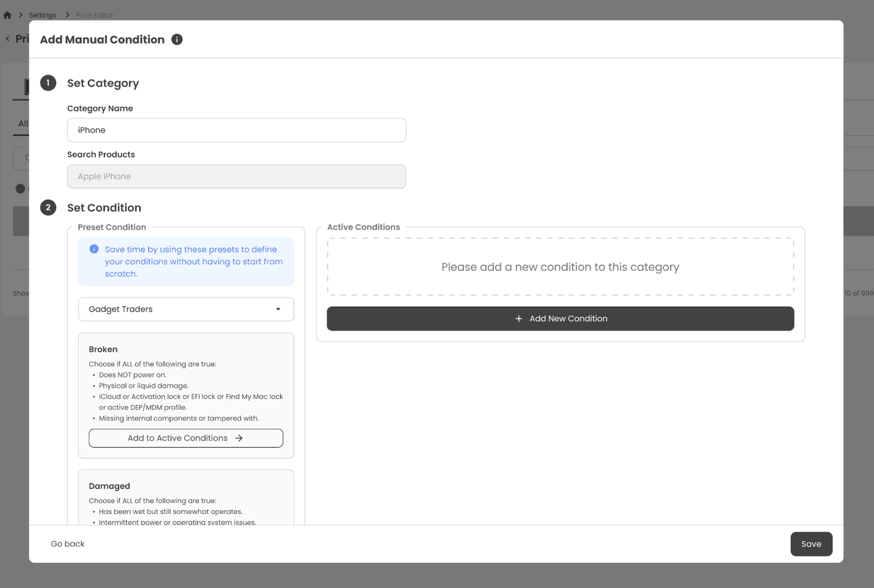874x588 pixels.
Task: Click the "Set Category" step heading
Action: tap(103, 83)
